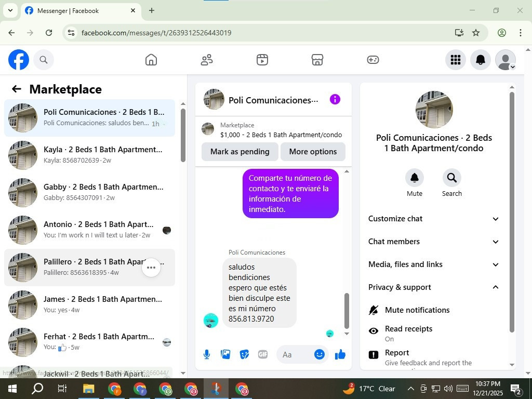Open Antonio conversation in list

coord(89,230)
